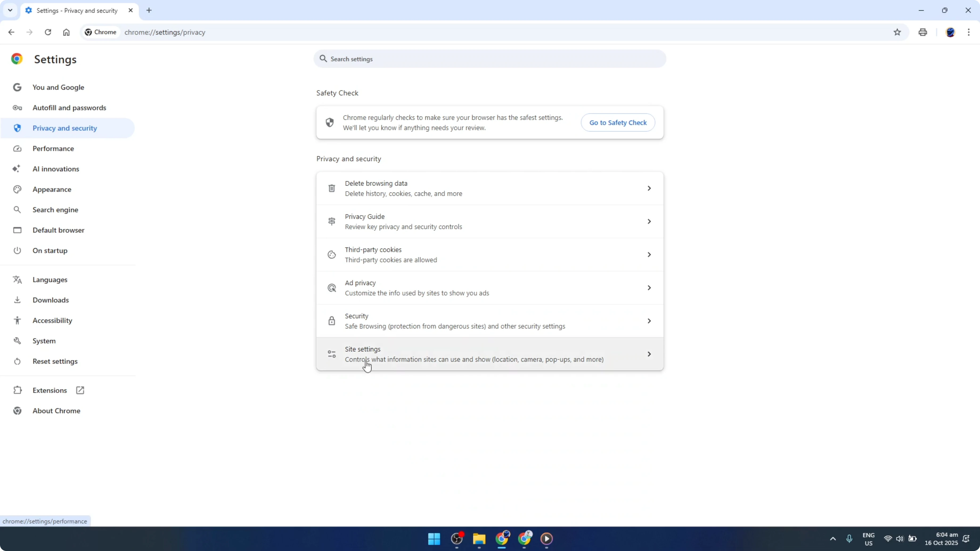The image size is (980, 551).
Task: Select the Downloads icon in sidebar
Action: [x=17, y=300]
